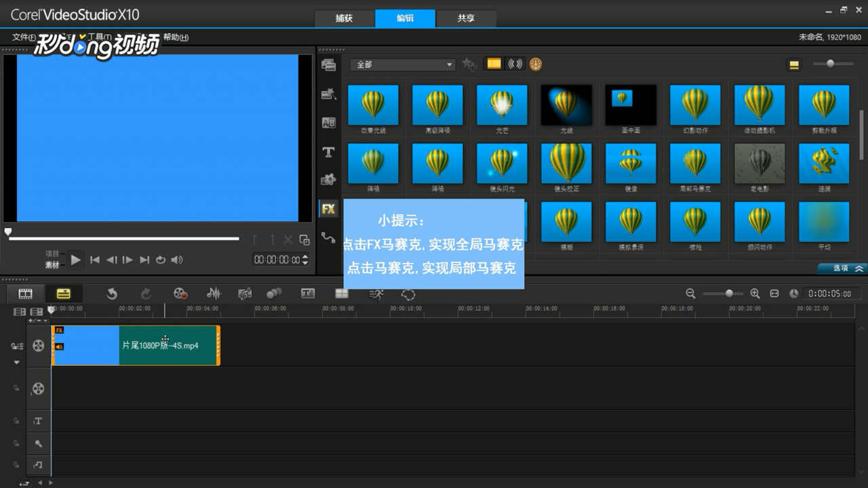Open the mask creator tool

(x=408, y=294)
